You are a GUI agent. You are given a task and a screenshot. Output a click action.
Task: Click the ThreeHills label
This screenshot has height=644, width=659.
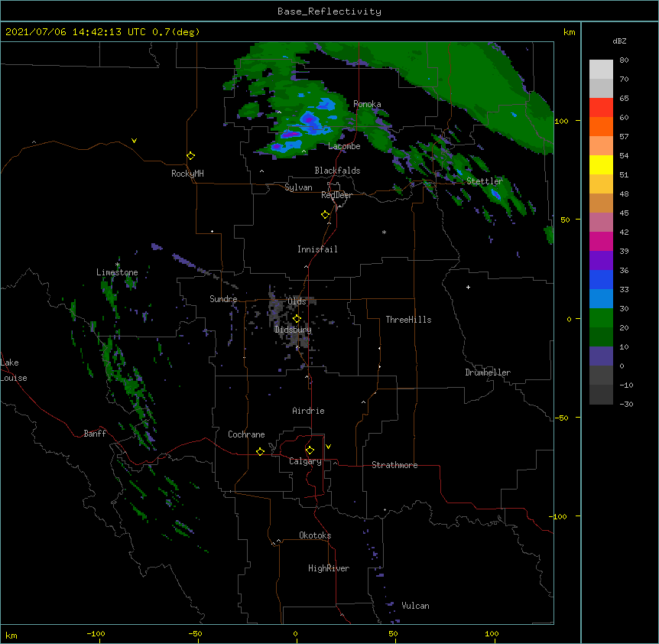(x=408, y=320)
